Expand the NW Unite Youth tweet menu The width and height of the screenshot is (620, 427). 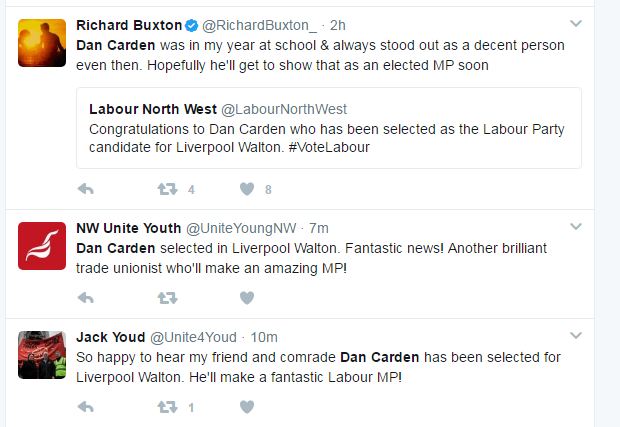coord(576,228)
